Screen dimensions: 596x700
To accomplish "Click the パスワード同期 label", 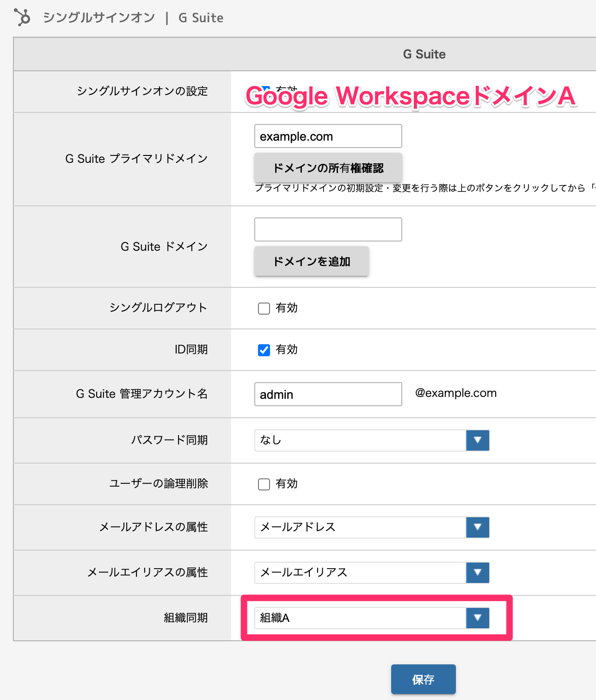I will coord(170,440).
